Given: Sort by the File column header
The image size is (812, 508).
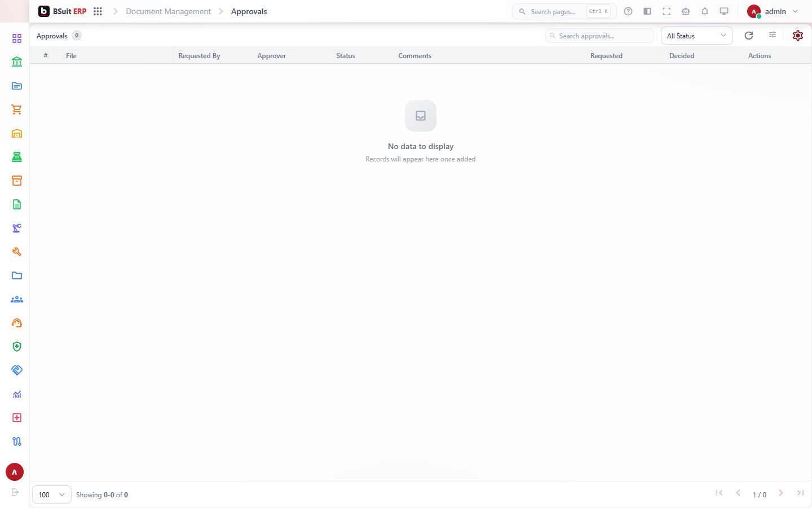Looking at the screenshot, I should [71, 56].
